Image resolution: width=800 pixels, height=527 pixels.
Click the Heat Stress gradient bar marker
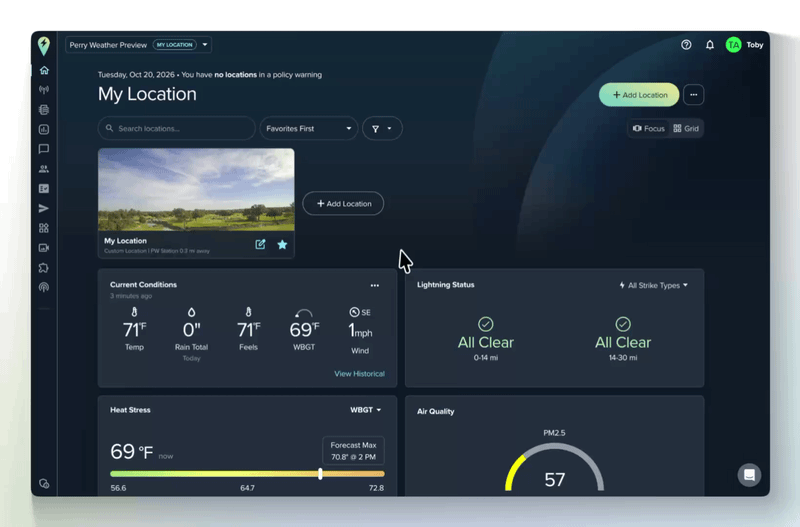click(x=320, y=474)
